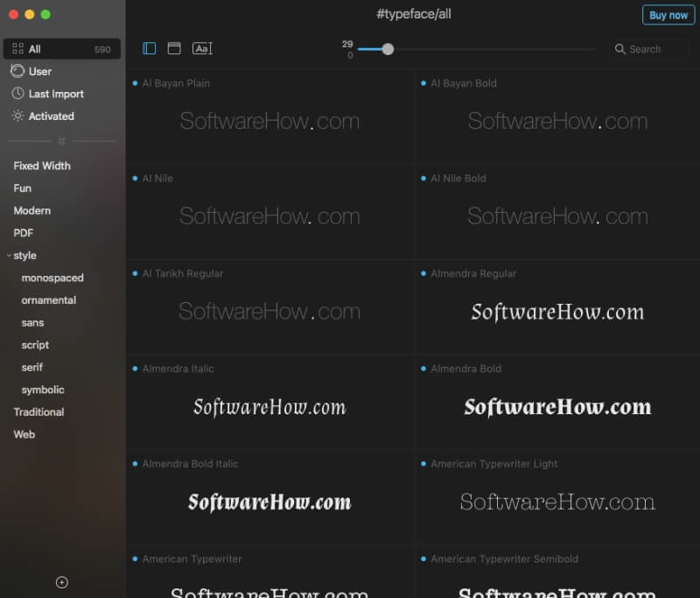
Task: Select the PDF tag
Action: [24, 233]
